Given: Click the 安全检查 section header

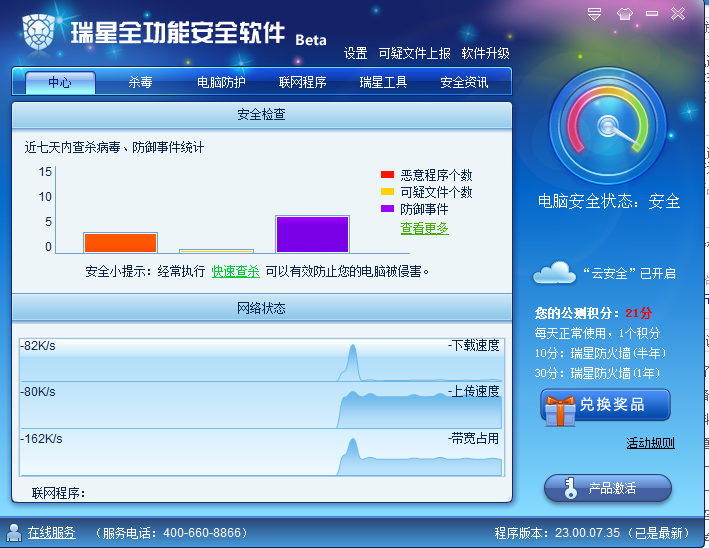Looking at the screenshot, I should (x=262, y=115).
